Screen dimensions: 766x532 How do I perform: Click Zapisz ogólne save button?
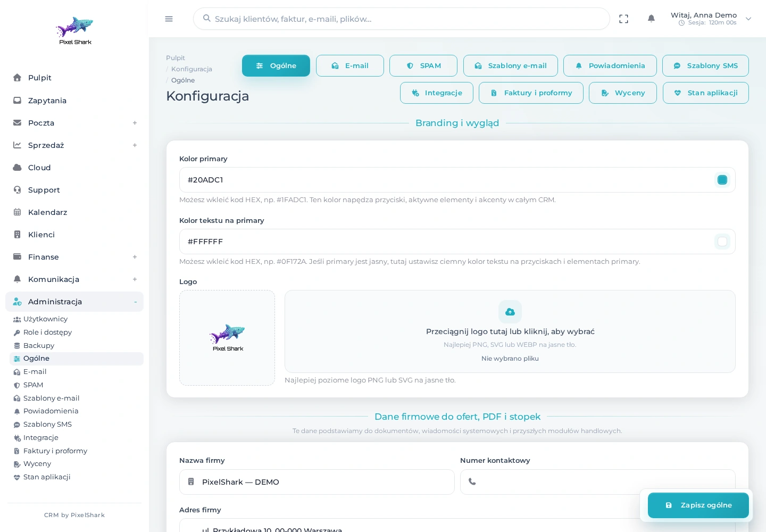698,505
